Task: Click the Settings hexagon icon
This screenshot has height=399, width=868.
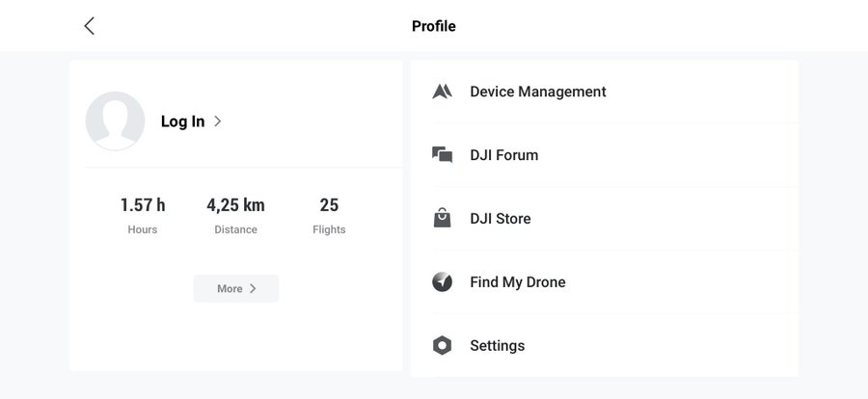Action: 442,346
